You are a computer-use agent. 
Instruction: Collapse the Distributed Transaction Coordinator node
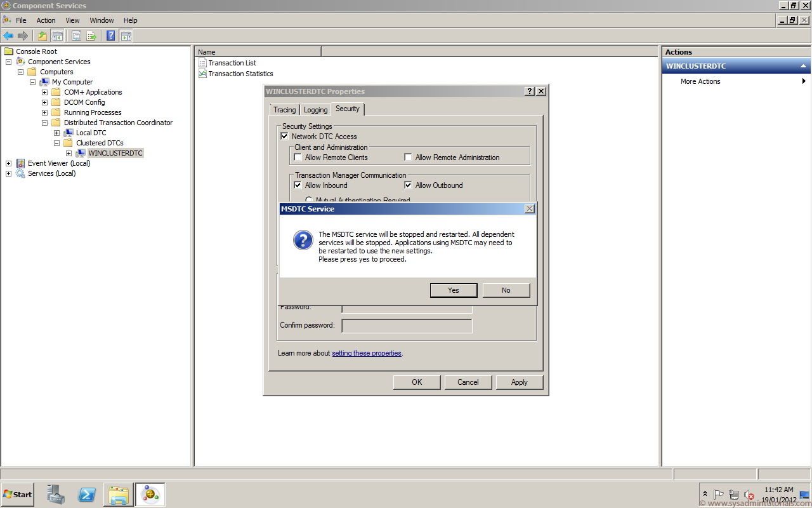point(44,123)
